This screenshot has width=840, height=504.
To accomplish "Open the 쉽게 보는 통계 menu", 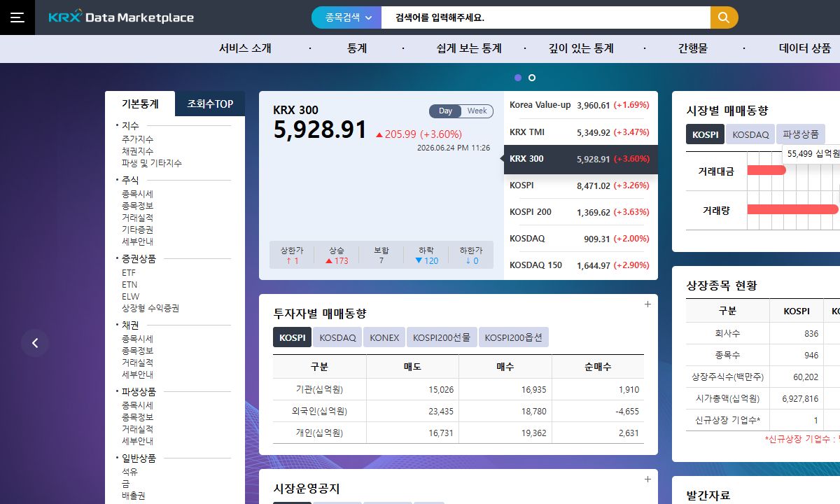I will 469,48.
